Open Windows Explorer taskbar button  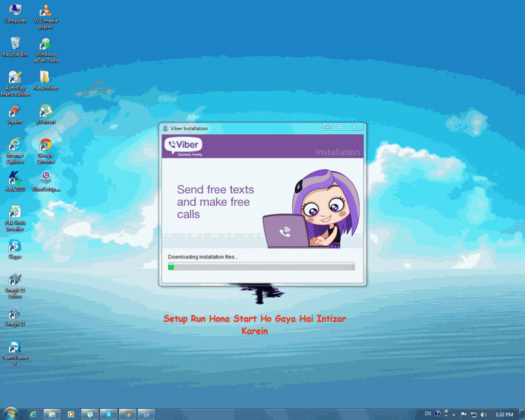point(52,414)
